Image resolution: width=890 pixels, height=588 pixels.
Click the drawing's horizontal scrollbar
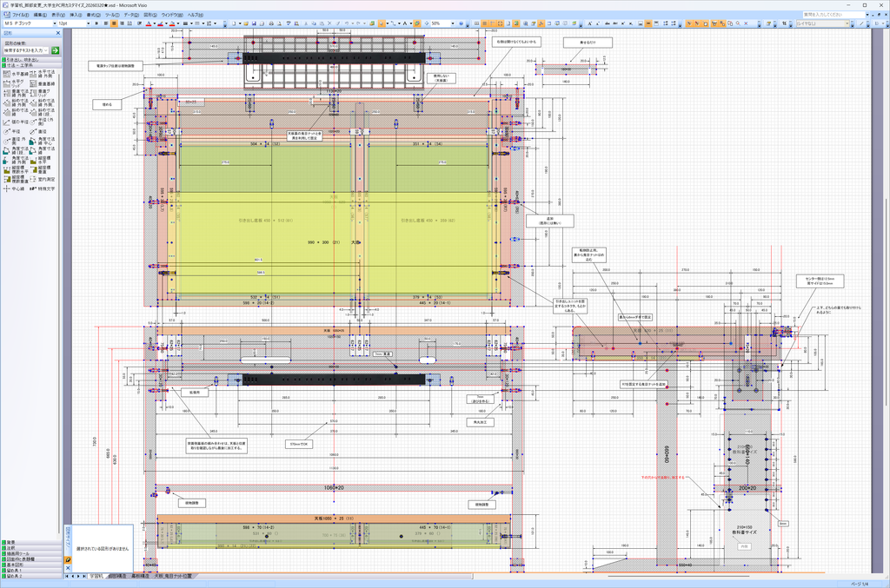point(678,576)
